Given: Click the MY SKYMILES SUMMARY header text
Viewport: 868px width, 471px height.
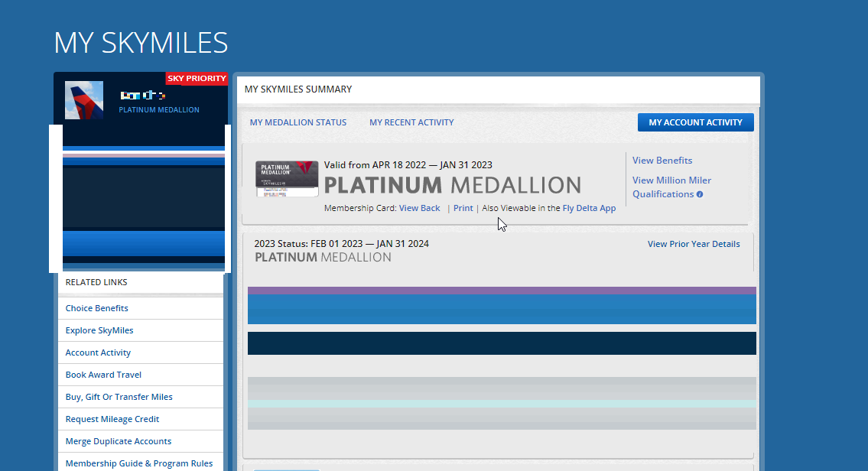Looking at the screenshot, I should coord(297,89).
